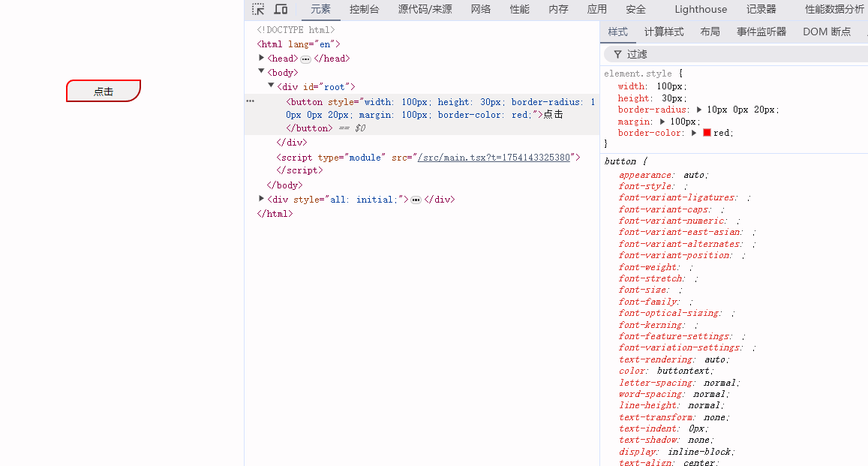The height and width of the screenshot is (466, 868).
Task: Click the font-weight property name
Action: click(x=647, y=267)
